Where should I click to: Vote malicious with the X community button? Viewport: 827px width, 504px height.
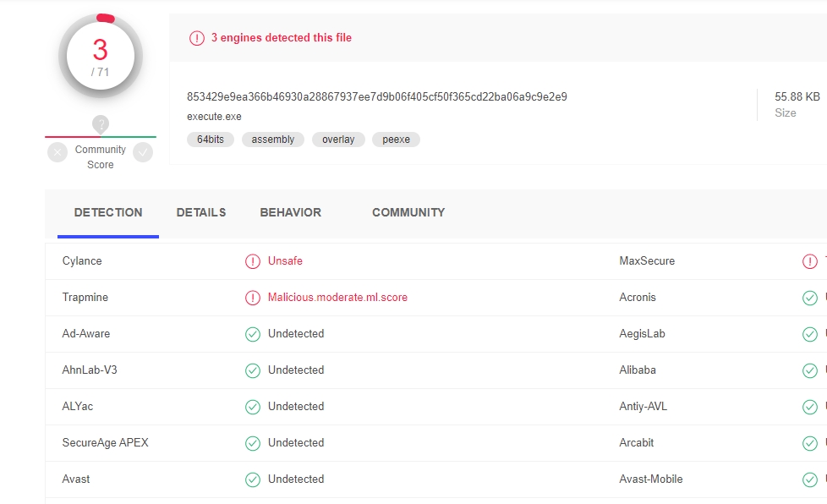click(58, 152)
